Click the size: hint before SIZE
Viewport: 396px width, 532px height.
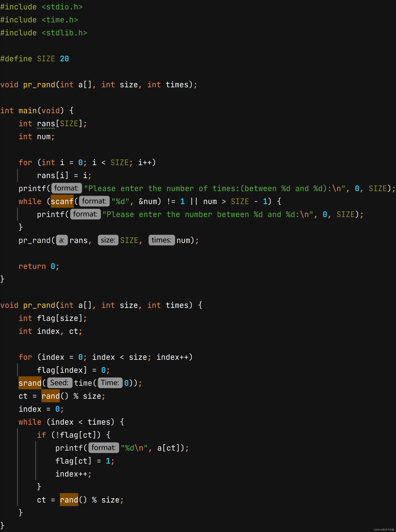pos(108,240)
